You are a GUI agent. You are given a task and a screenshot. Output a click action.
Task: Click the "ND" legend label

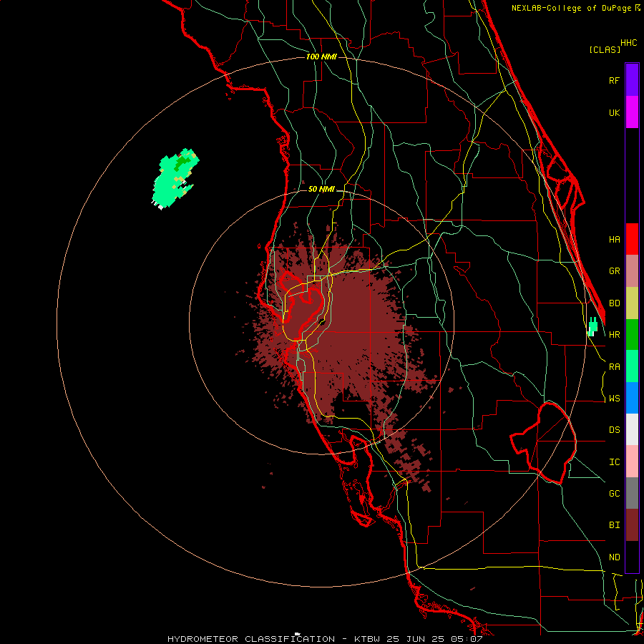tap(614, 557)
